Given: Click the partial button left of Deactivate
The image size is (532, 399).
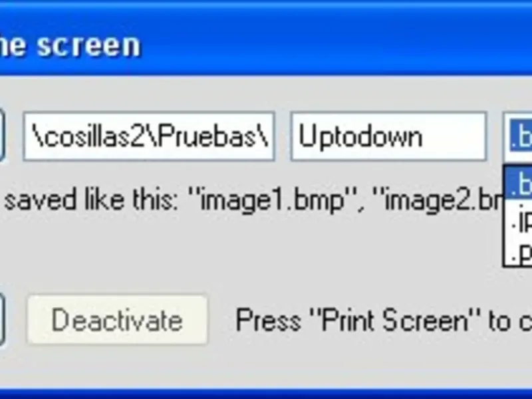Looking at the screenshot, I should point(2,320).
